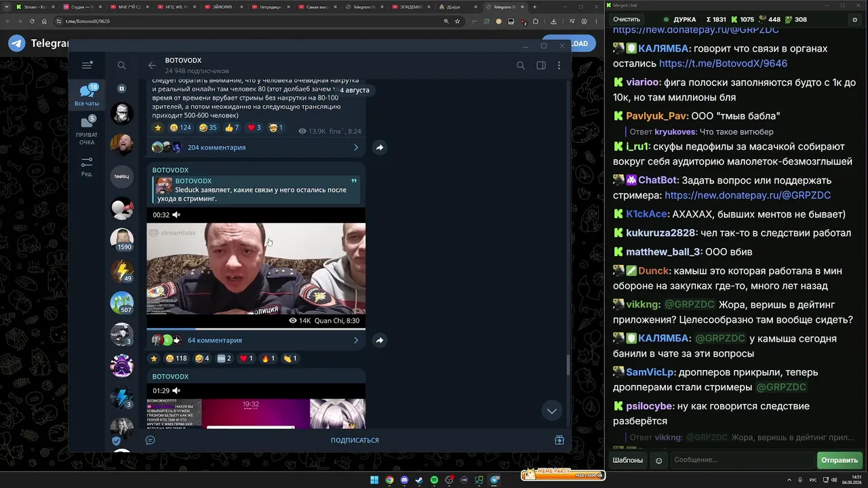This screenshot has width=868, height=488.
Task: Open the Windows Start menu
Action: (374, 481)
